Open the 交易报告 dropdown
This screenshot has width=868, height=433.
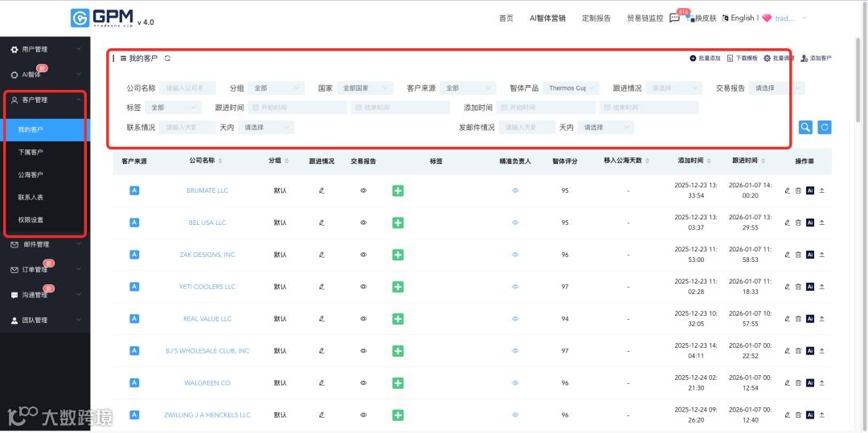tap(777, 88)
